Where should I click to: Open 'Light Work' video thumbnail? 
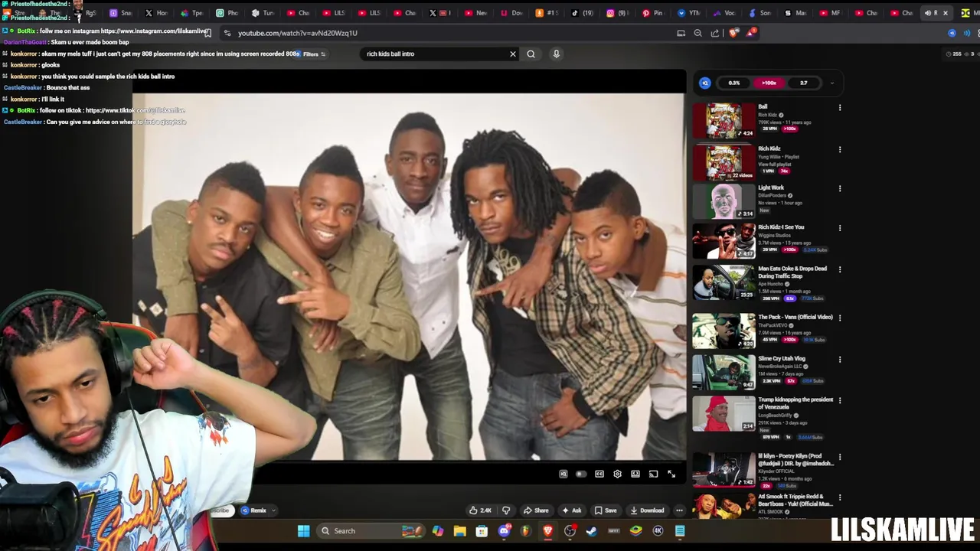click(x=724, y=201)
